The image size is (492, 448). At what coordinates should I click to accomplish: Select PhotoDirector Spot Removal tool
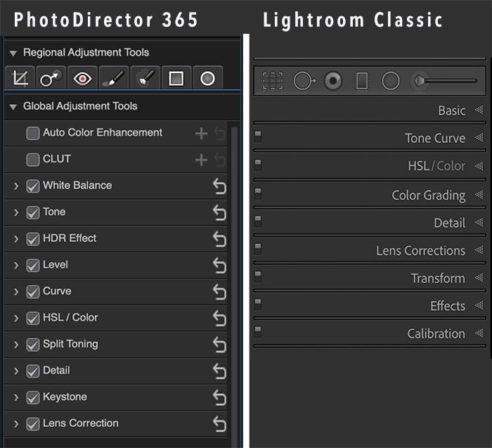[51, 78]
